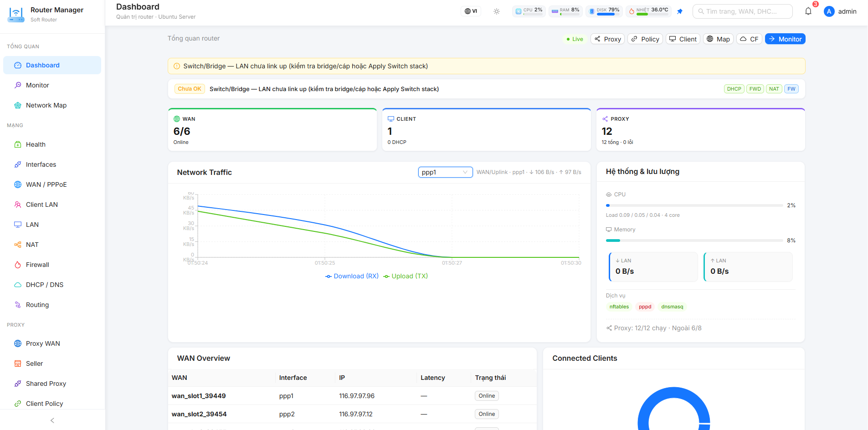Collapse the sidebar with the chevron
This screenshot has height=430, width=868.
point(52,420)
